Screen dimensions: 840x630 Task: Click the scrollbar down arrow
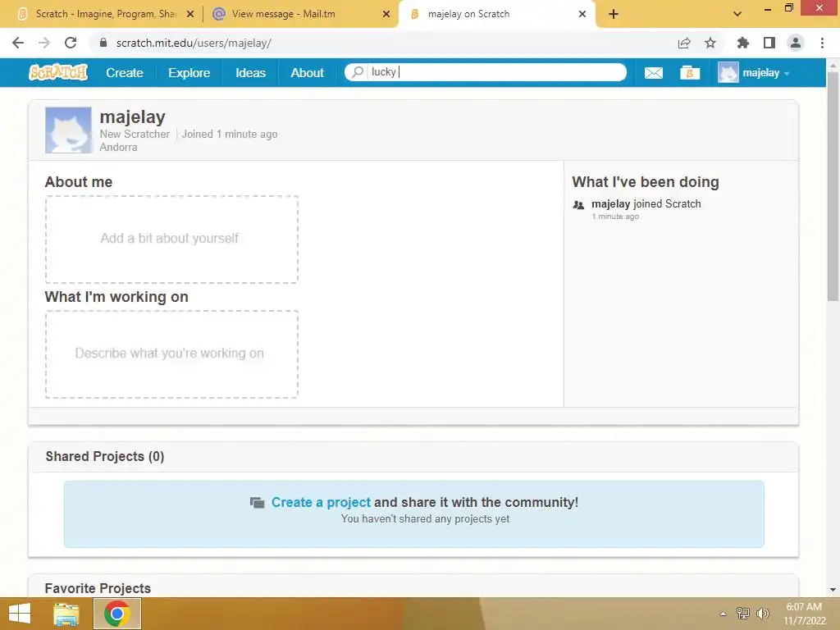[x=833, y=590]
